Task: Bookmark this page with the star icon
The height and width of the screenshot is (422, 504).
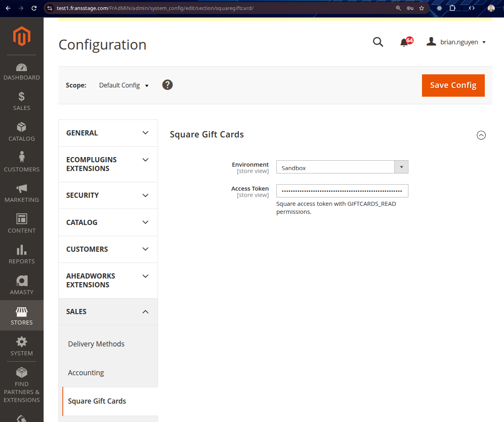Action: (x=422, y=8)
